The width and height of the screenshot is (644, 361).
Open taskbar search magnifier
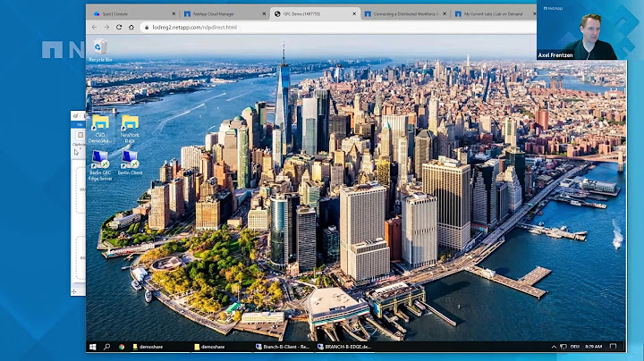tap(106, 347)
